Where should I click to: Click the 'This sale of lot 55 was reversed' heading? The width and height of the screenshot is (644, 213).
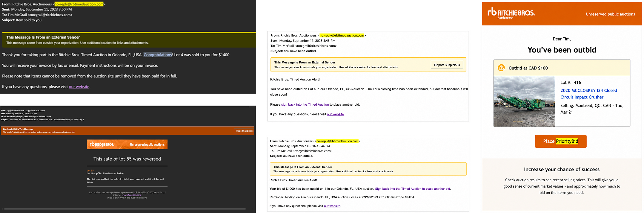tap(127, 159)
